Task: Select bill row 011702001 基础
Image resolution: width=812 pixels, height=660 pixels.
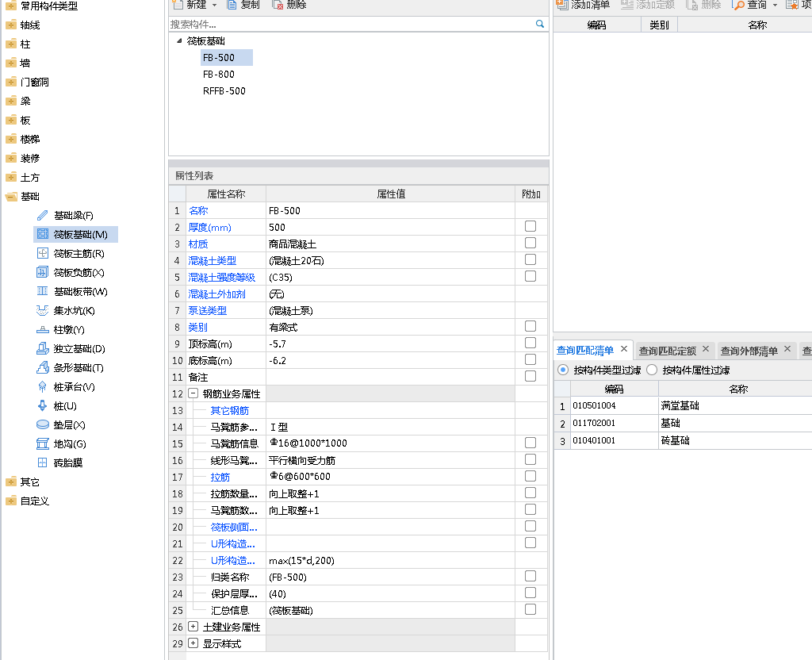Action: pyautogui.click(x=683, y=424)
